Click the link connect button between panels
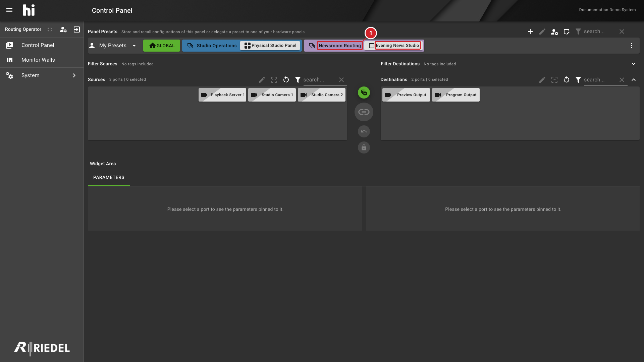Screen dimensions: 644x362 tap(364, 112)
